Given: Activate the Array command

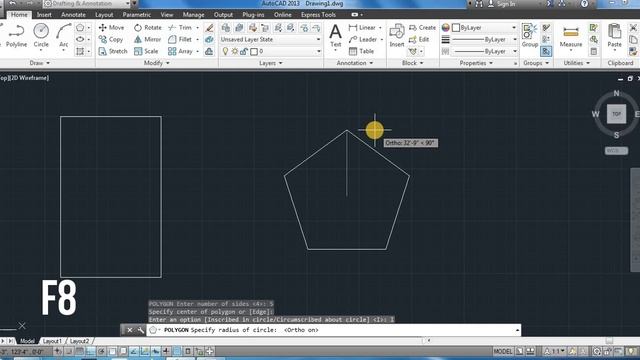Looking at the screenshot, I should tap(180, 51).
